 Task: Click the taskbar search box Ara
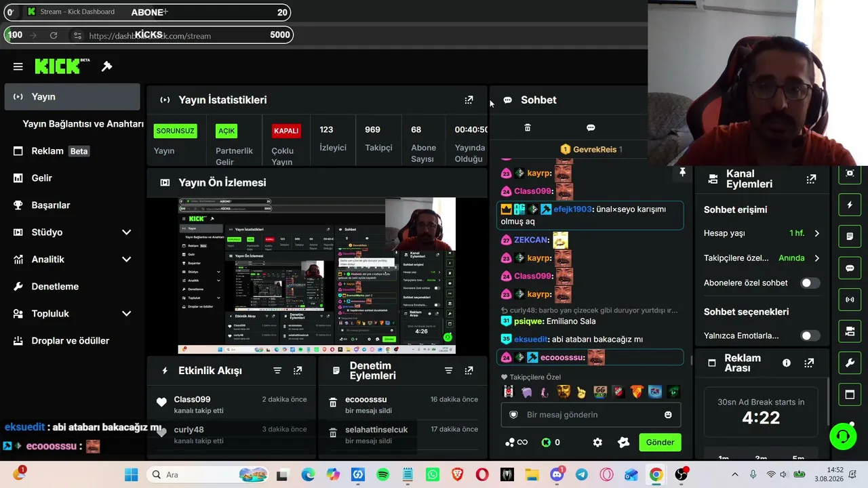(x=208, y=475)
